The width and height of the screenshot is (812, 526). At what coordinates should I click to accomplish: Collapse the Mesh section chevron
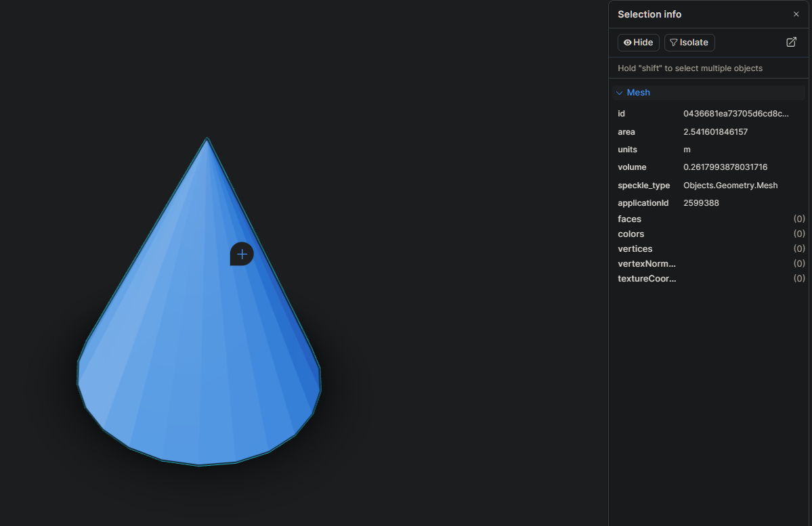coord(619,93)
